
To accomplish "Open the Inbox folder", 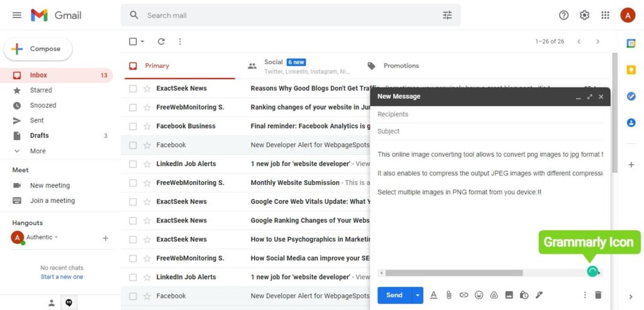I will coord(57,75).
